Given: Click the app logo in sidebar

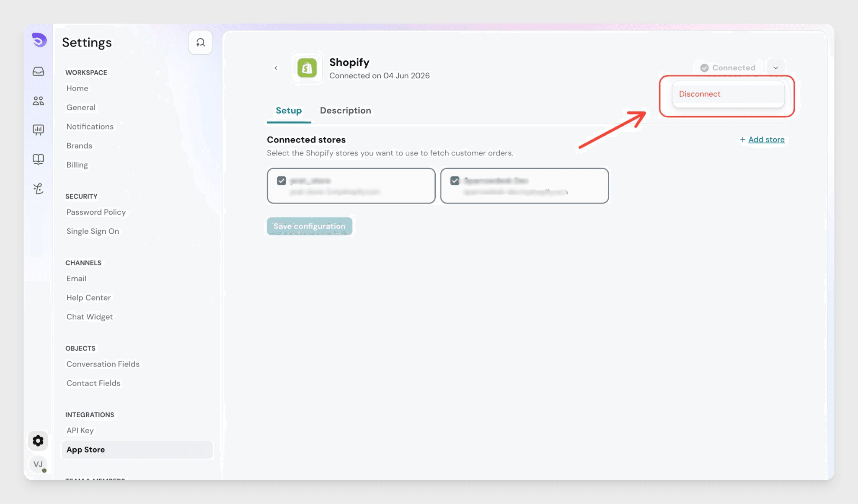Looking at the screenshot, I should coord(39,40).
